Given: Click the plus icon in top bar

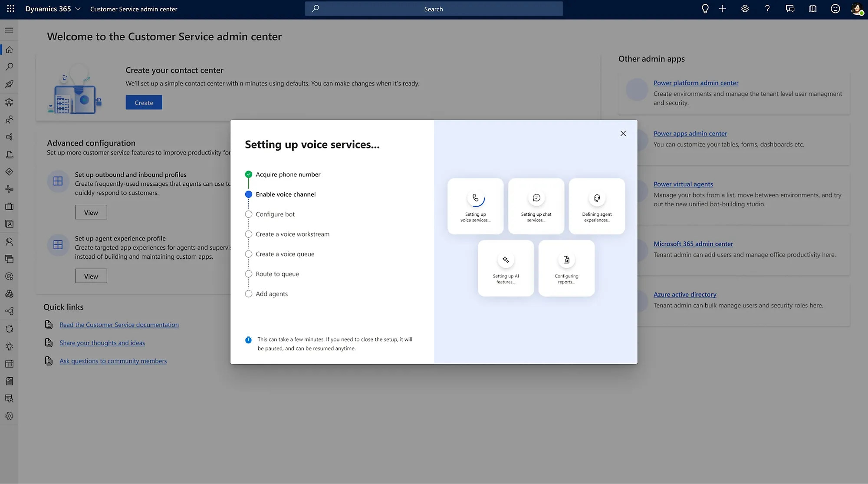Looking at the screenshot, I should 722,9.
